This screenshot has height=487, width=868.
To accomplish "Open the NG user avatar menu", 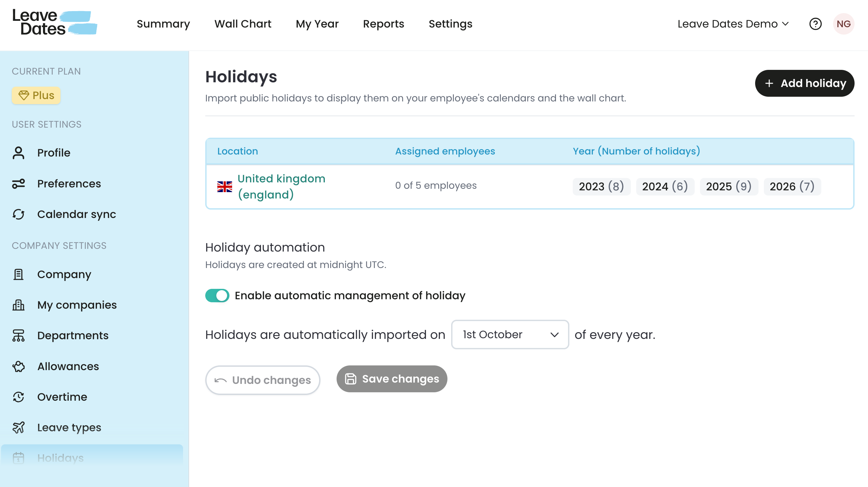I will pyautogui.click(x=843, y=24).
